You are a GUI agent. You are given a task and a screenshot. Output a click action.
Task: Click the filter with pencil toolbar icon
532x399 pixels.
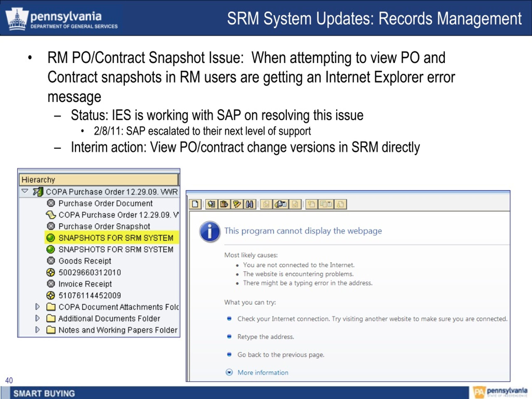click(x=237, y=204)
